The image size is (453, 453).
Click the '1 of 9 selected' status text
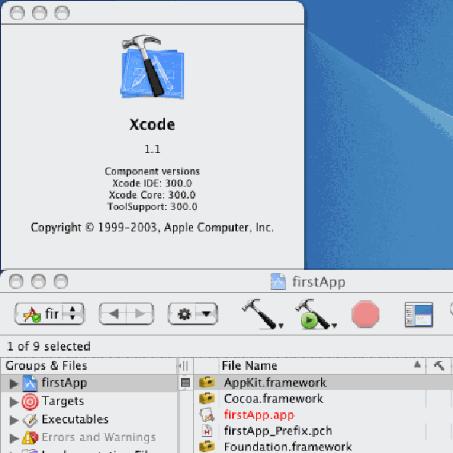point(49,347)
